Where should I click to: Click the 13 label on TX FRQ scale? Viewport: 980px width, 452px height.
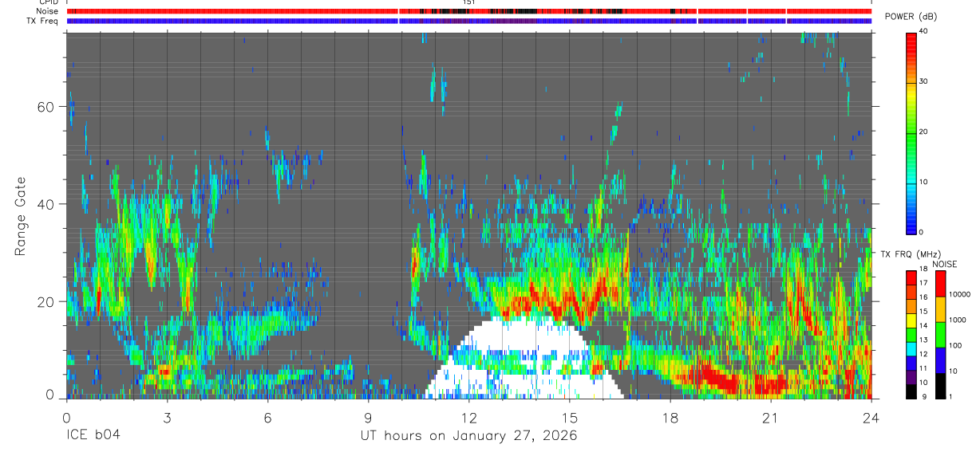(923, 340)
